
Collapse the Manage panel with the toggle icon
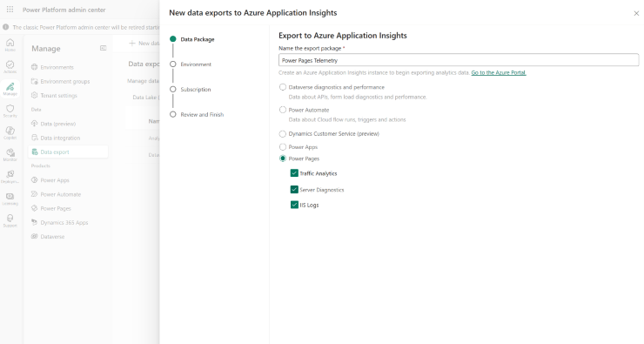click(x=103, y=48)
